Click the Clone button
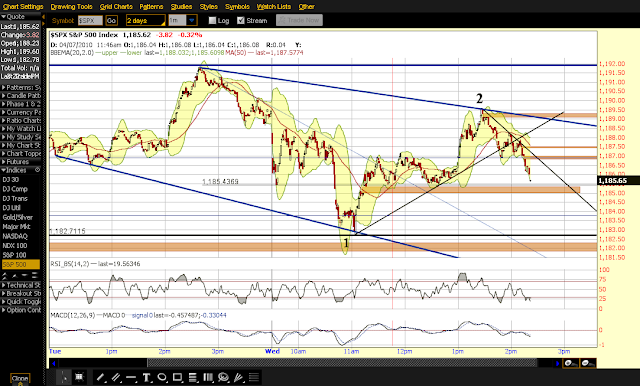Screen dimensions: 640x386 point(20,379)
